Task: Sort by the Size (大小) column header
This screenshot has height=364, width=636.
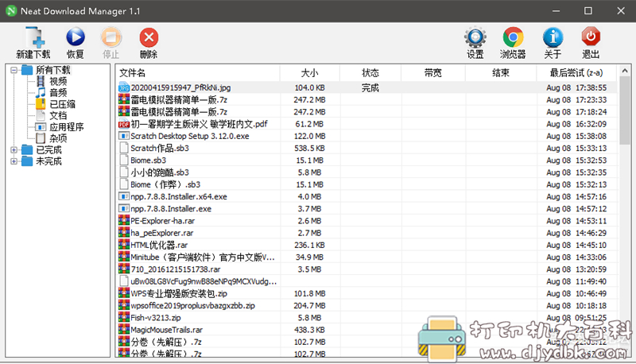Action: tap(310, 73)
